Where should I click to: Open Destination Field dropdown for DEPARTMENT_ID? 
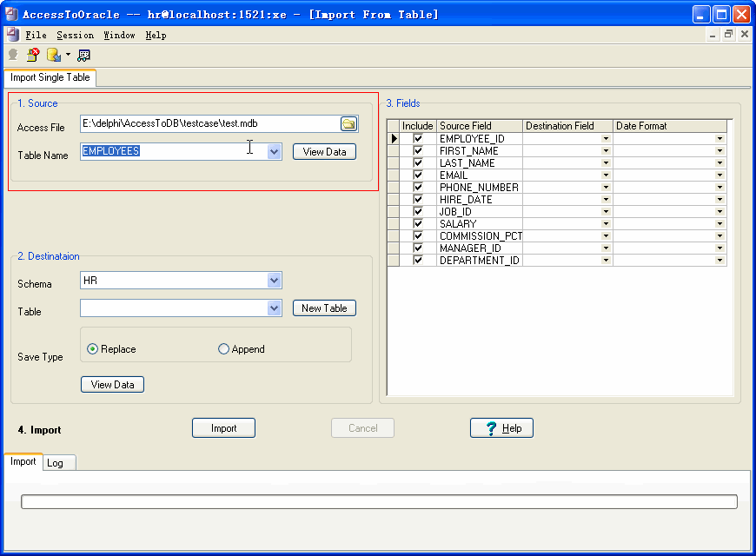(606, 260)
